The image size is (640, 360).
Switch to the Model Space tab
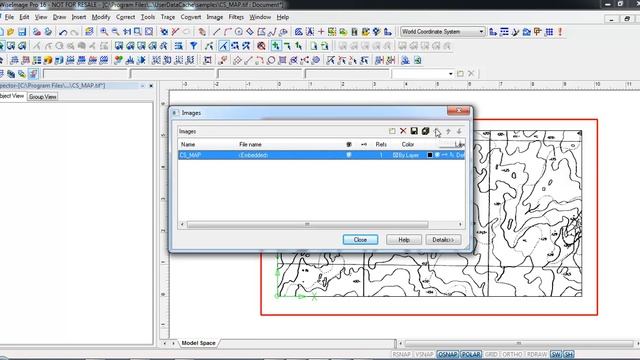click(x=198, y=343)
